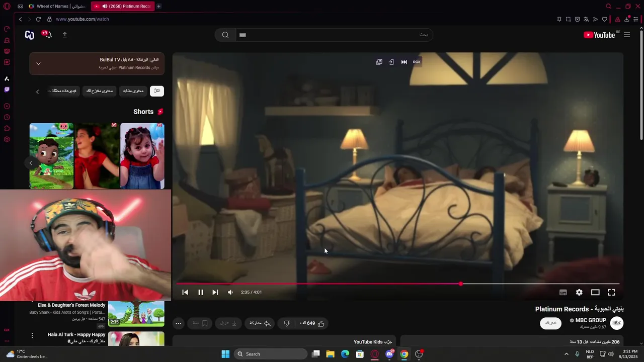
Task: Like the video (649 thumbs up)
Action: pyautogui.click(x=312, y=323)
